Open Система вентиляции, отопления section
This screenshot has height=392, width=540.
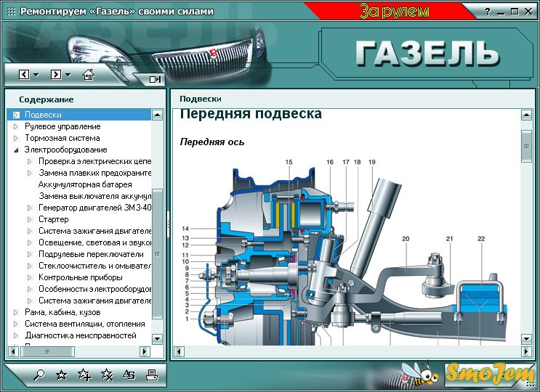pyautogui.click(x=85, y=324)
